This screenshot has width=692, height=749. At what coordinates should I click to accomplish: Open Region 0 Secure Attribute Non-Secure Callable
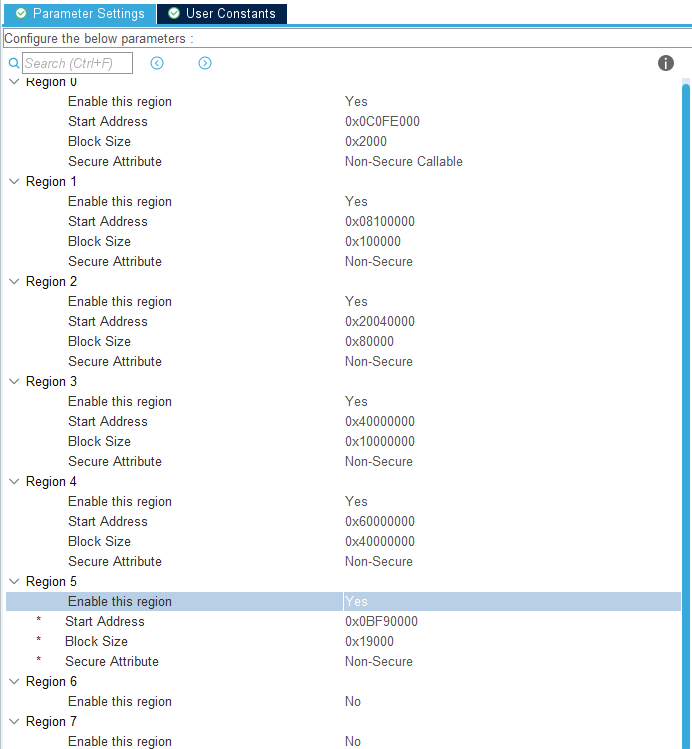[x=404, y=161]
